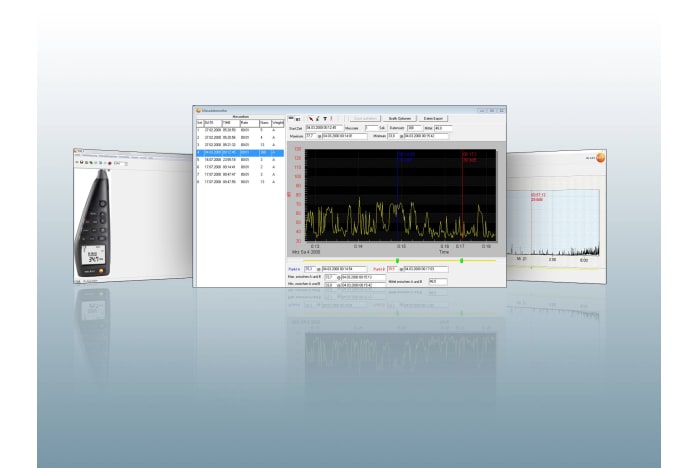This screenshot has width=697, height=468.
Task: Click the Start Zeit date-time field
Action: pyautogui.click(x=324, y=128)
